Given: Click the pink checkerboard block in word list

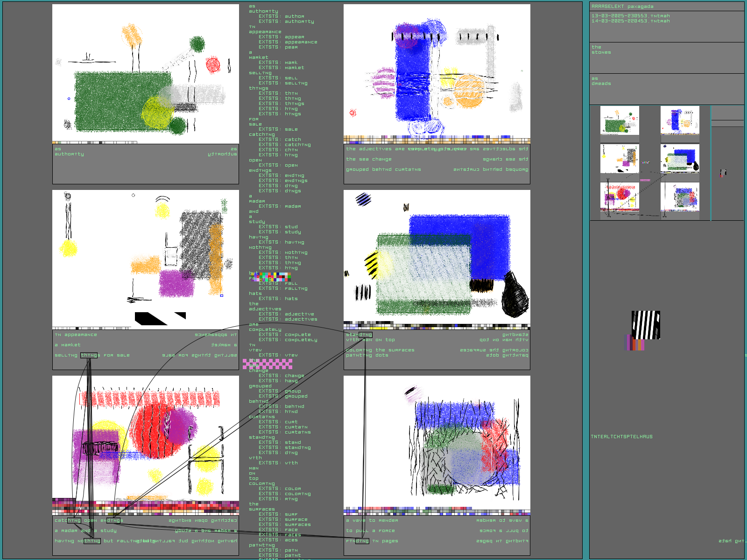Looking at the screenshot, I should pyautogui.click(x=267, y=364).
